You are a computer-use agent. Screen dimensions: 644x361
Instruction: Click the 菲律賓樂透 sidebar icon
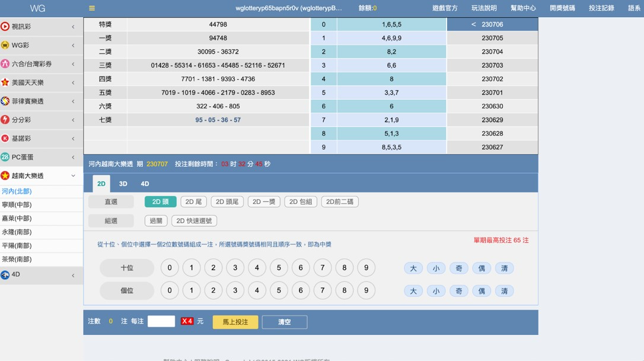[x=5, y=102]
